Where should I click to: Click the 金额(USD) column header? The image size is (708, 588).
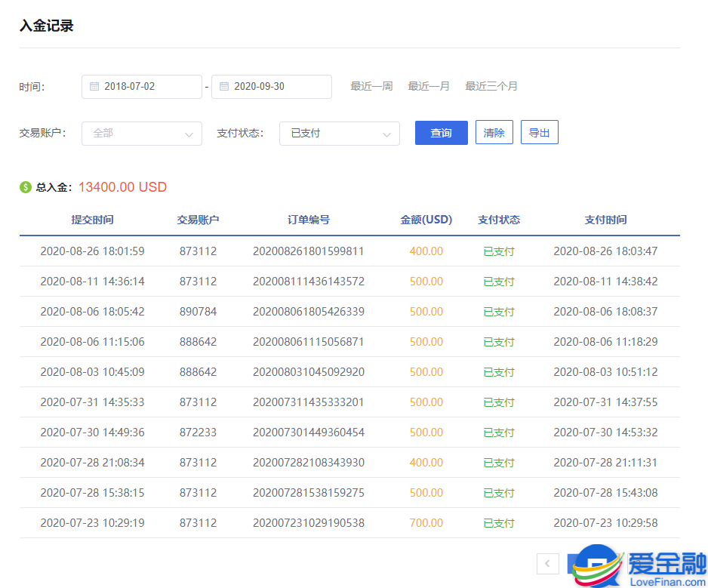pos(426,220)
